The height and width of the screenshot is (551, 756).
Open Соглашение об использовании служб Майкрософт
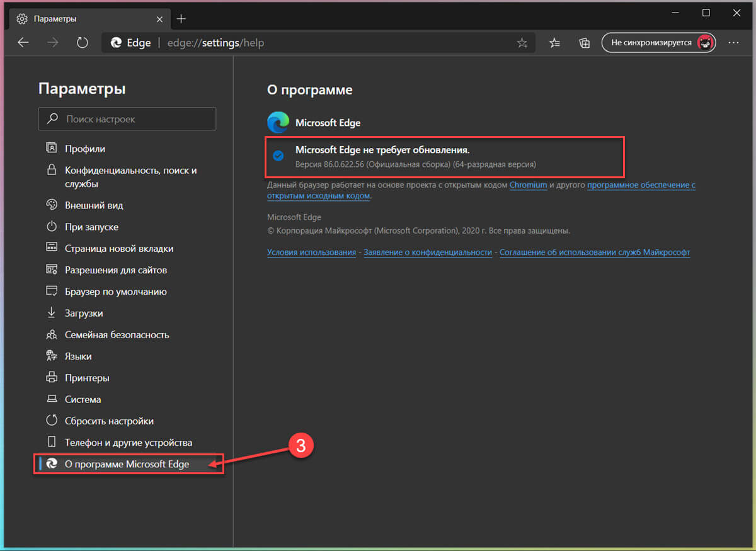coord(595,252)
